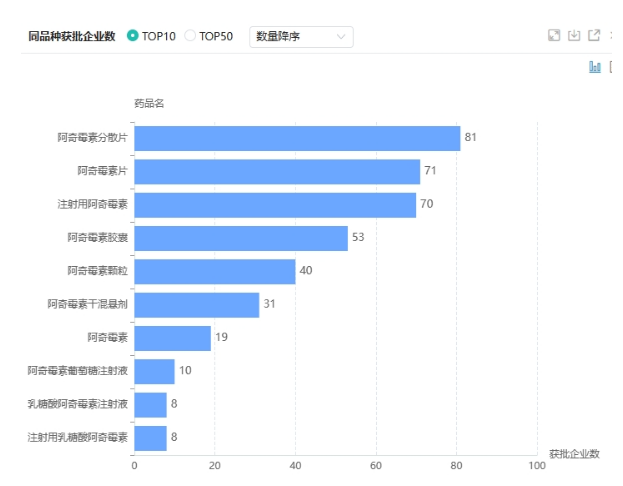Click the 注射用阿奇霉素 bar (70)
Image resolution: width=623 pixels, height=486 pixels.
pos(275,205)
